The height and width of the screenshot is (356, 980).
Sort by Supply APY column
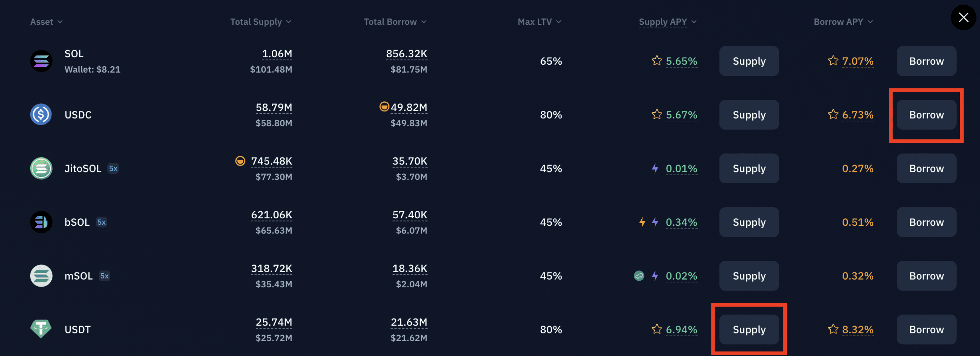[667, 22]
